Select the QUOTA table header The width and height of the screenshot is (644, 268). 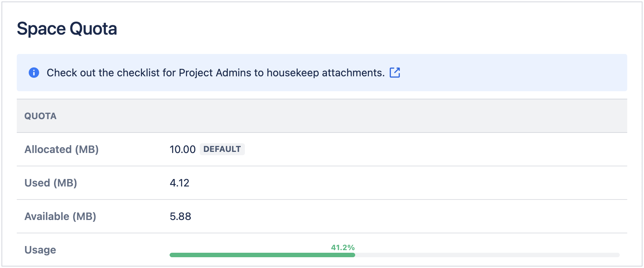click(40, 116)
